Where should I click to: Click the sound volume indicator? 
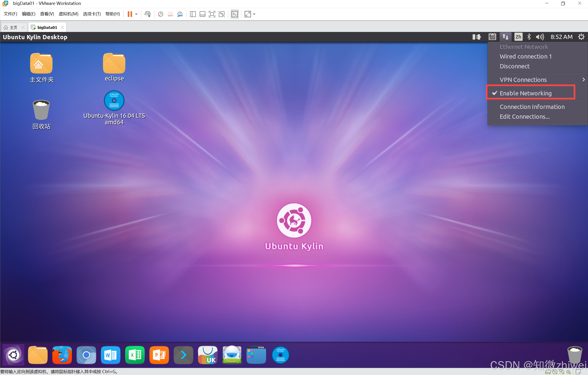[540, 37]
